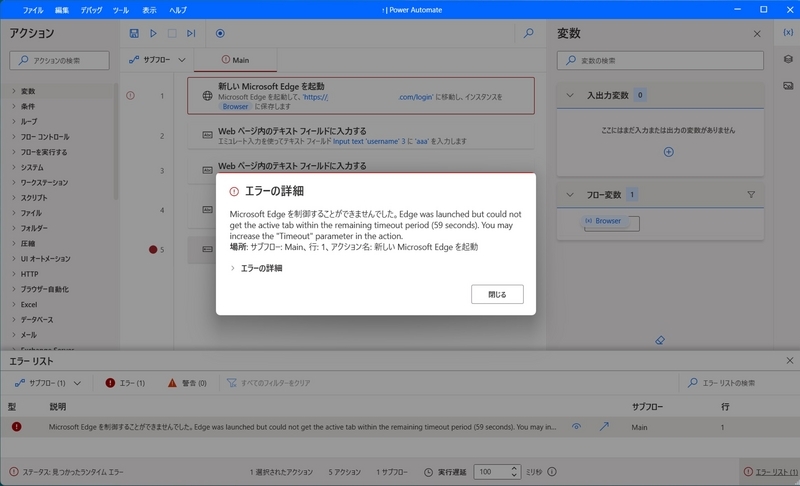Click 閉じる button in error dialog
Viewport: 800px width, 486px height.
point(497,294)
